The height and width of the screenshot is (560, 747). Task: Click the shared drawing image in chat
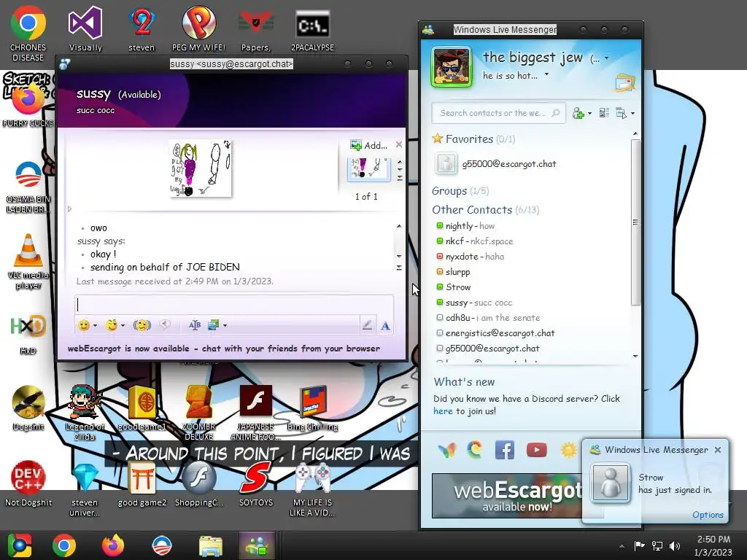click(x=201, y=168)
